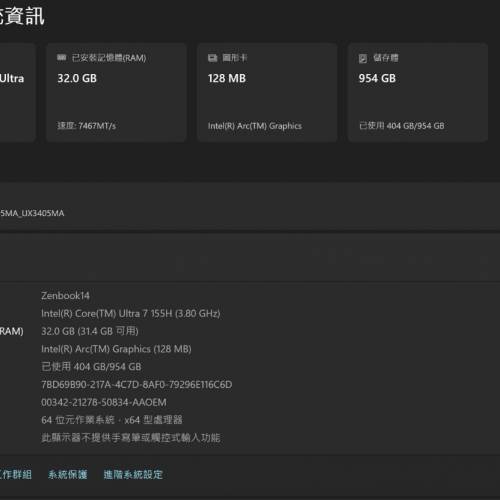Viewport: 500px width, 500px height.
Task: Select the device ID starting with 7BD69B90
Action: 137,385
